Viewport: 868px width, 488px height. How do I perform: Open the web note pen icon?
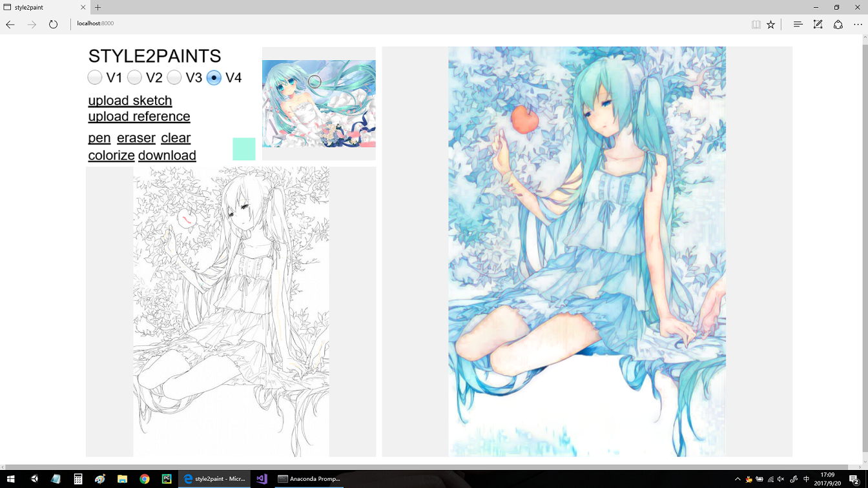click(818, 25)
